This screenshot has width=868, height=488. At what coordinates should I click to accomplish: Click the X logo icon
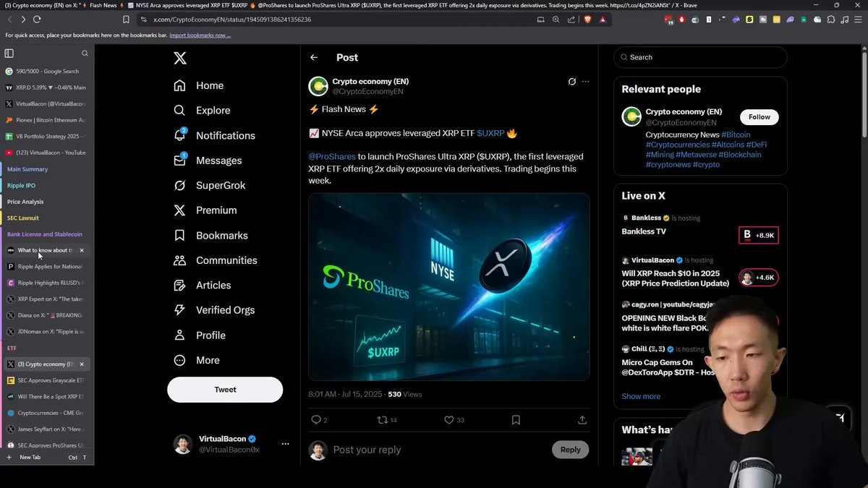pyautogui.click(x=180, y=59)
